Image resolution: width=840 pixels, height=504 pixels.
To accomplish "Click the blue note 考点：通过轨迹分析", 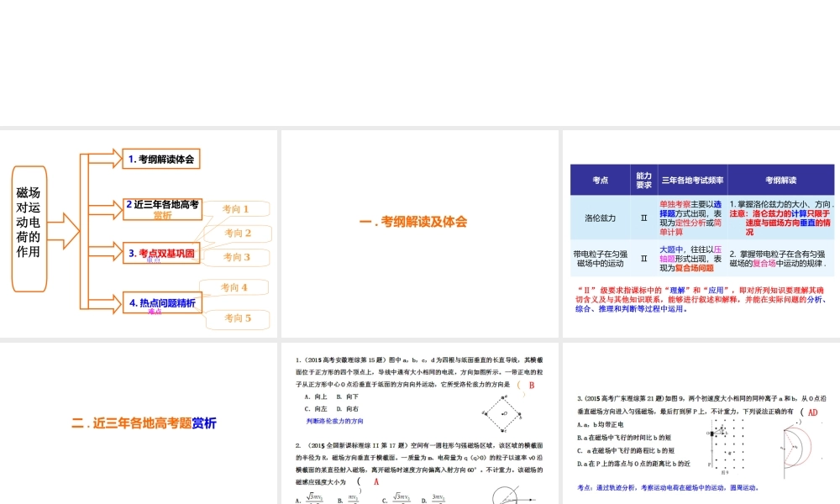I will [668, 487].
